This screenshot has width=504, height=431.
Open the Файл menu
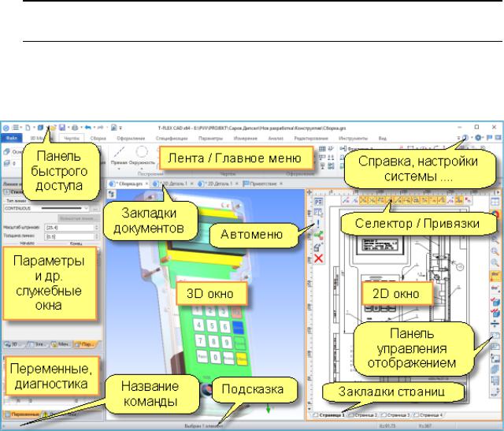point(12,138)
